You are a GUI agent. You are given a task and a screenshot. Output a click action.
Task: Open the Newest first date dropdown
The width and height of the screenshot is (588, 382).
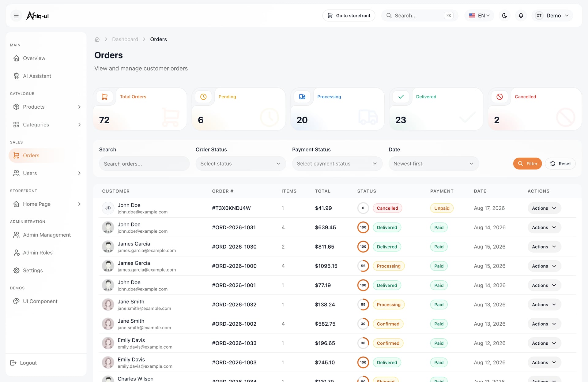(434, 164)
